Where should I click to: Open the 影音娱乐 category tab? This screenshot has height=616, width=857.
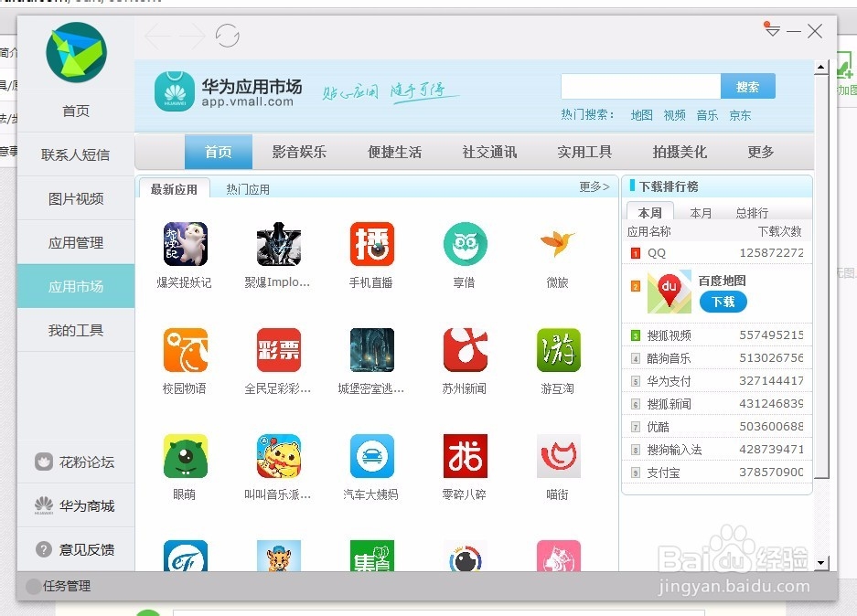[299, 152]
